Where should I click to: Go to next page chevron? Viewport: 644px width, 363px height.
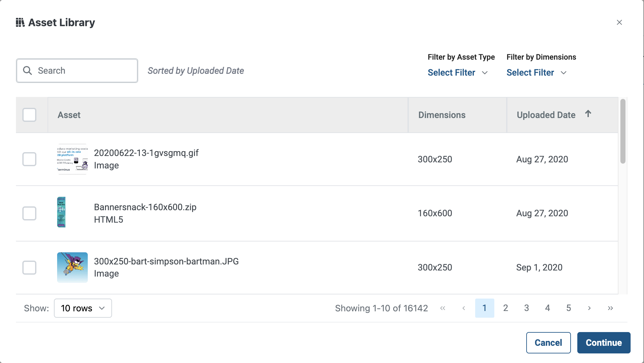coord(589,308)
